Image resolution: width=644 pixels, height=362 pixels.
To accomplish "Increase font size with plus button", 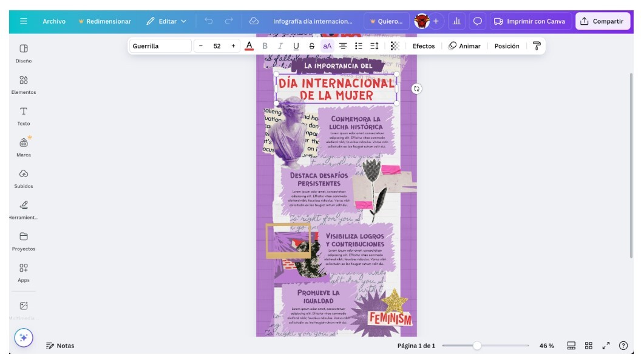I will 233,46.
